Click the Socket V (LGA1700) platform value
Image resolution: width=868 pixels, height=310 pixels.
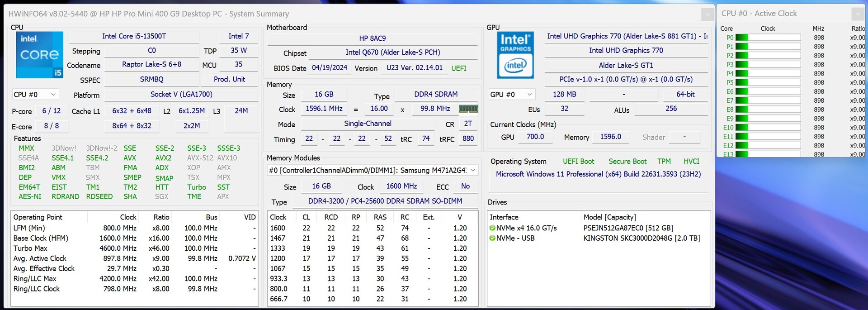(x=181, y=94)
